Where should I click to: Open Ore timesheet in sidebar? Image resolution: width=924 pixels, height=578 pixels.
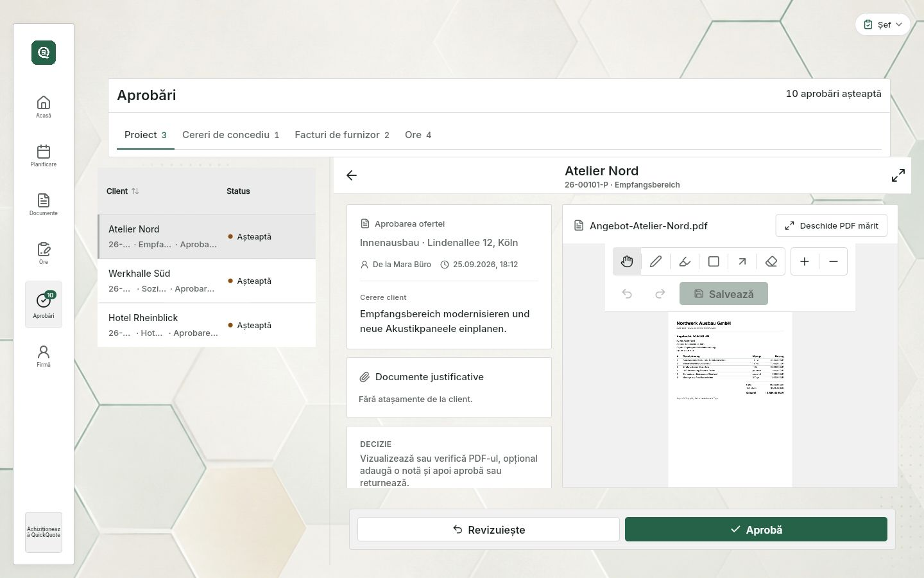[x=44, y=253]
